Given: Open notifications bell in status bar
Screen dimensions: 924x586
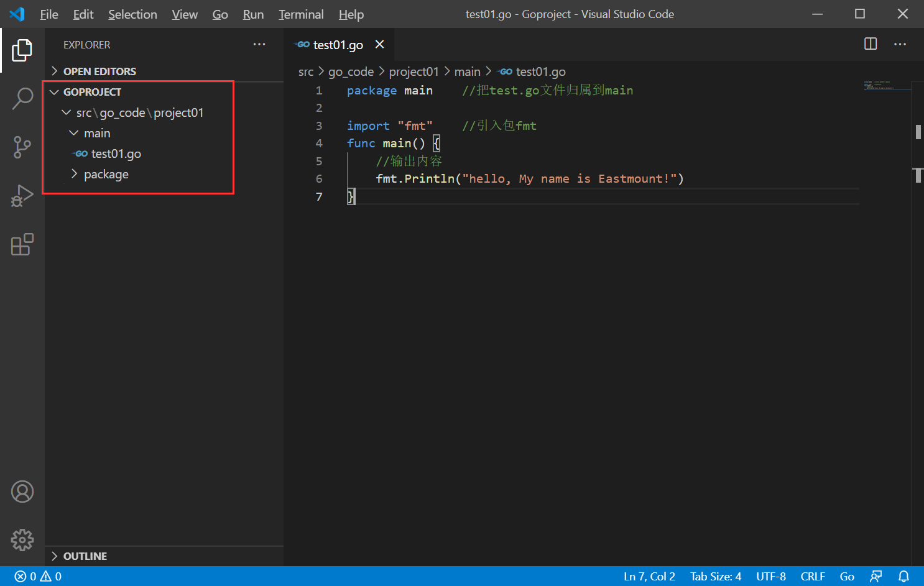Looking at the screenshot, I should [904, 576].
